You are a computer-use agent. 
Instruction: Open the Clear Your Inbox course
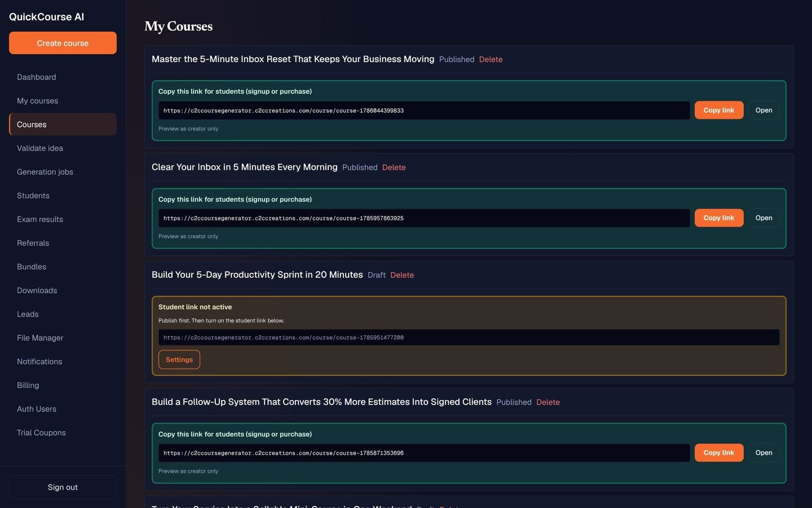pyautogui.click(x=764, y=218)
